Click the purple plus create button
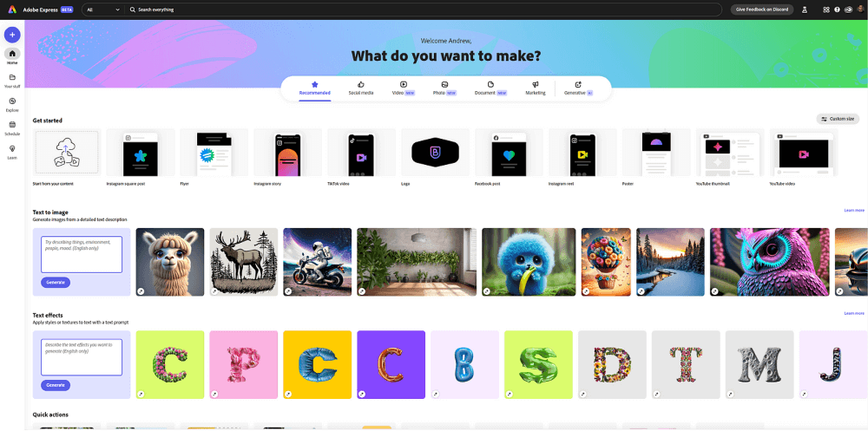The width and height of the screenshot is (868, 431). pyautogui.click(x=12, y=35)
